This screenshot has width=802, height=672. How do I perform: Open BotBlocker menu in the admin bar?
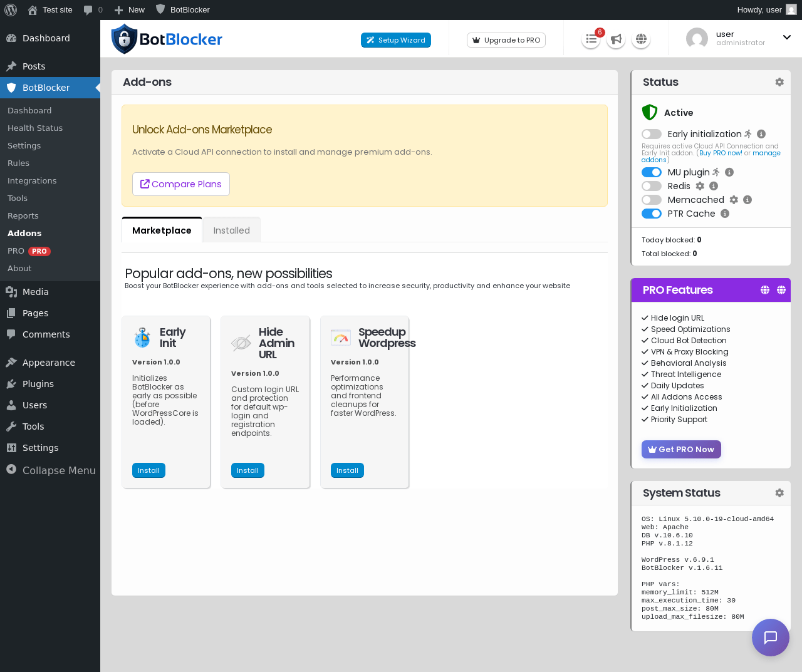coord(182,10)
